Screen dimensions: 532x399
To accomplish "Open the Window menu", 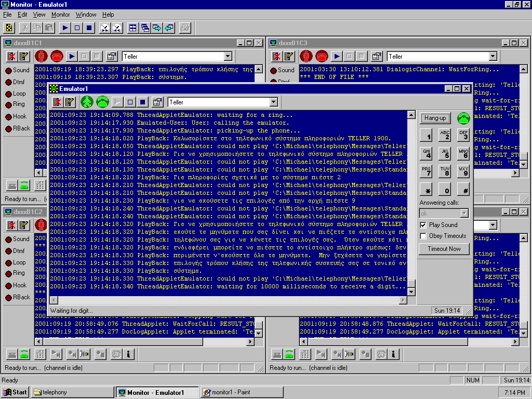I will [86, 15].
